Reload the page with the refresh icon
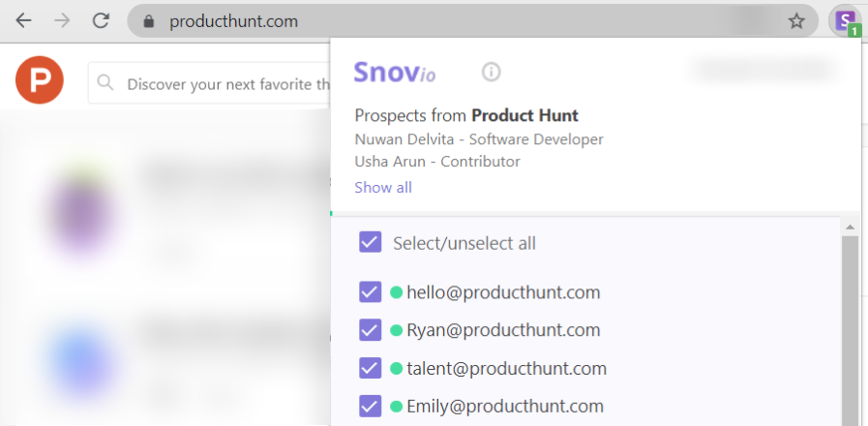This screenshot has width=868, height=426. point(101,21)
